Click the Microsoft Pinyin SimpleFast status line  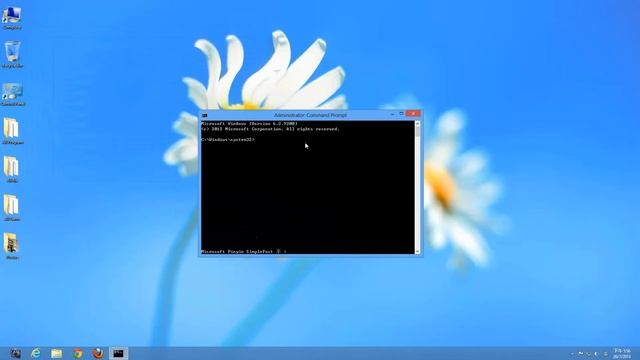[244, 251]
